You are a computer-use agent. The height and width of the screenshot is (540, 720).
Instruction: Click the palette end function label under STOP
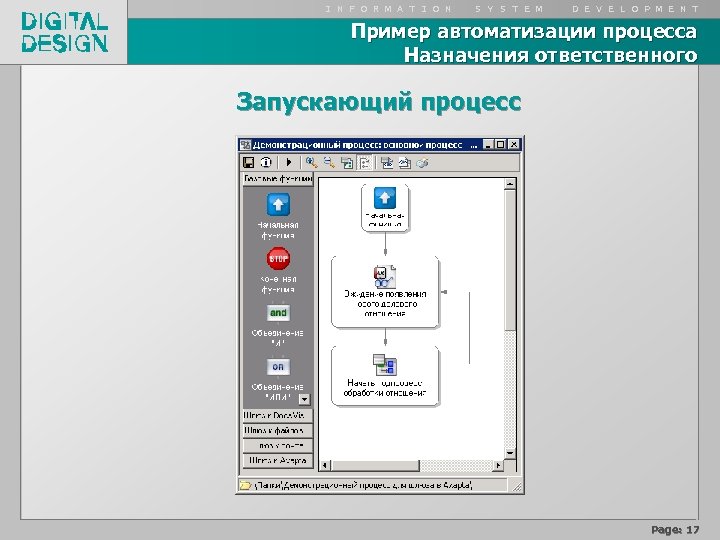pos(278,284)
